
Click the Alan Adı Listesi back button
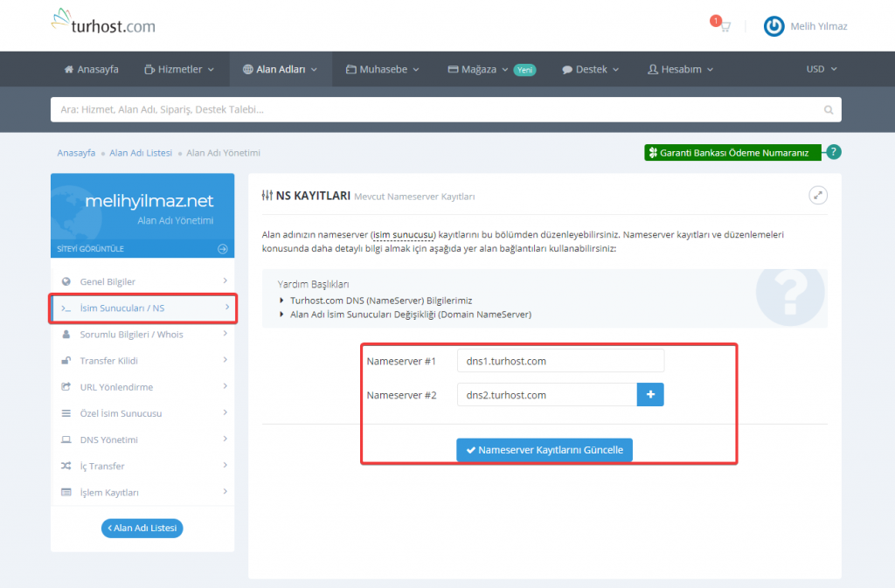[x=142, y=528]
